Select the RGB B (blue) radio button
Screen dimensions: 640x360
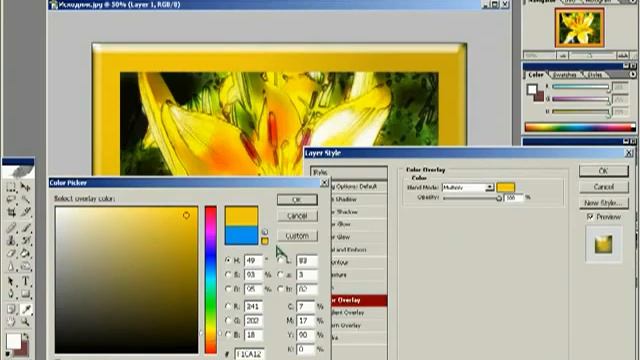(228, 335)
